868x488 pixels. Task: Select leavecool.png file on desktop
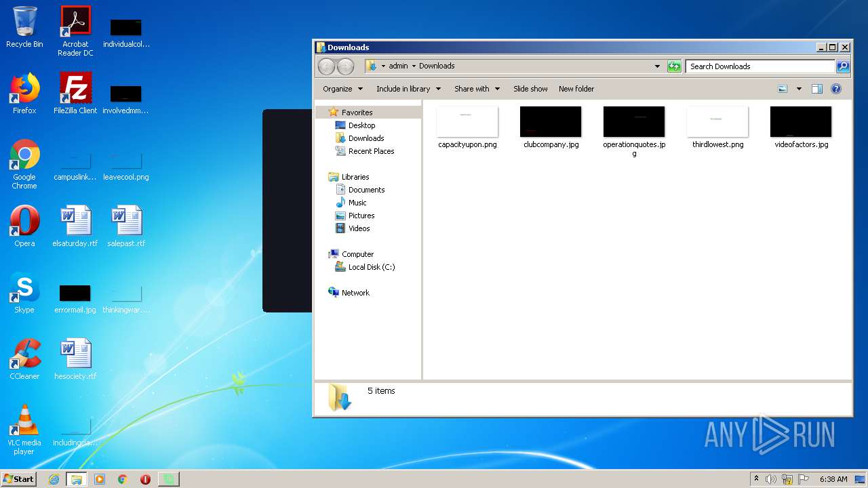tap(126, 167)
